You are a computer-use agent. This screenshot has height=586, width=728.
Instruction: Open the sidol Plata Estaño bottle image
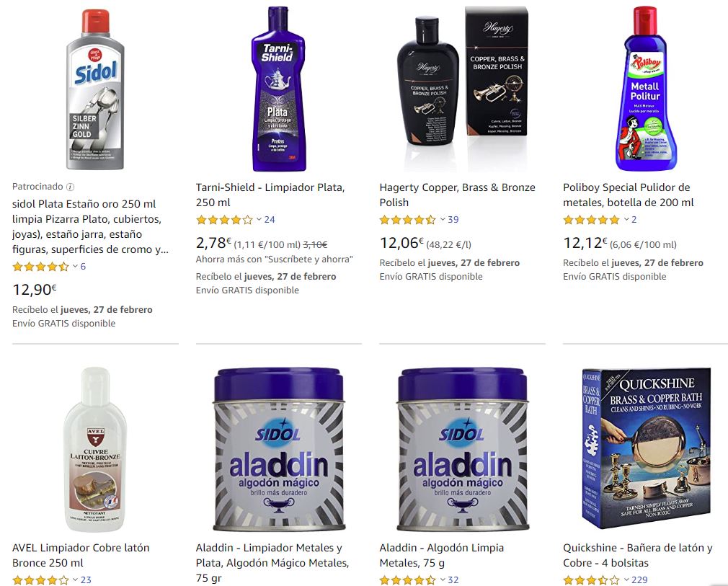[95, 89]
